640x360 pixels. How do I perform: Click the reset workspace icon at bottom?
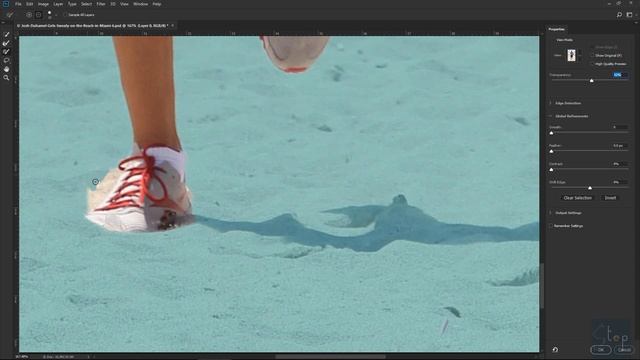(555, 349)
